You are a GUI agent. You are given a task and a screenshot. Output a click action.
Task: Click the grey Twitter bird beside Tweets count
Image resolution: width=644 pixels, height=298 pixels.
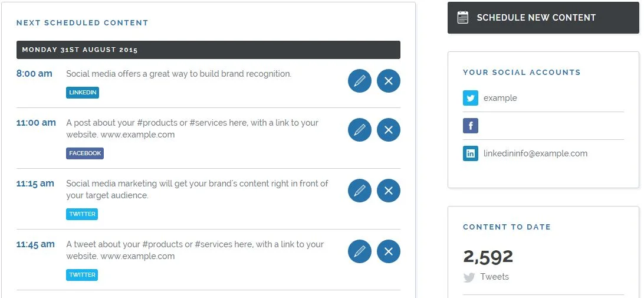click(x=469, y=277)
